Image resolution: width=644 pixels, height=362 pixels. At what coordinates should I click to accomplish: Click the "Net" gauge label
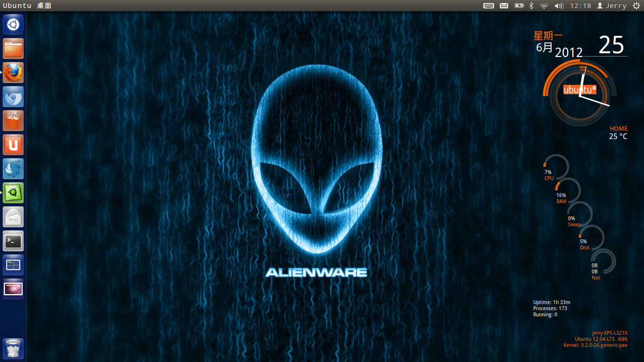click(596, 278)
